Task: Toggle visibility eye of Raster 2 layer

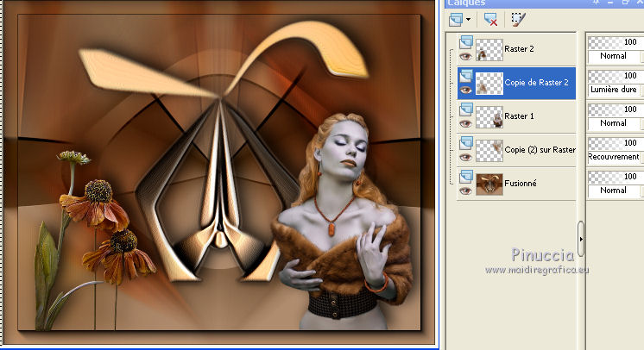Action: [x=465, y=57]
